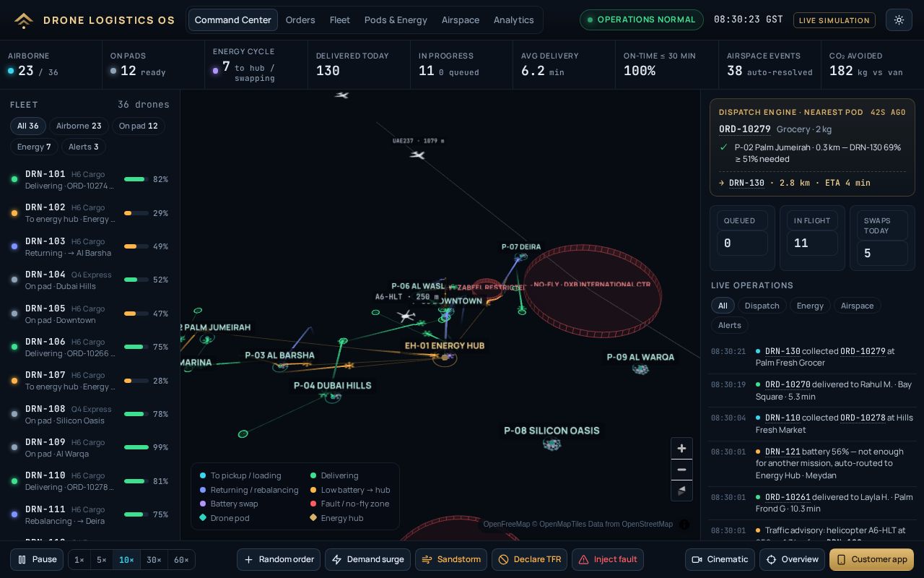Trigger a Demand surge
This screenshot has height=578, width=924.
(367, 559)
